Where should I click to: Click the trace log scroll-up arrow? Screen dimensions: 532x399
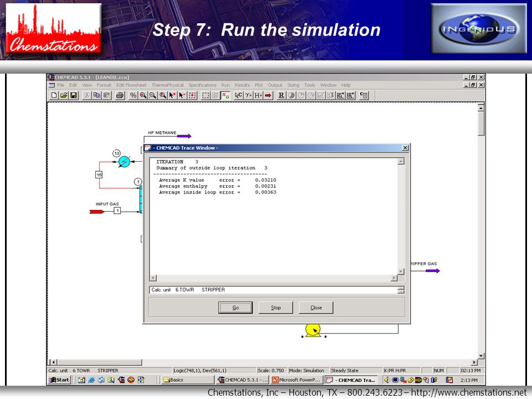point(401,161)
